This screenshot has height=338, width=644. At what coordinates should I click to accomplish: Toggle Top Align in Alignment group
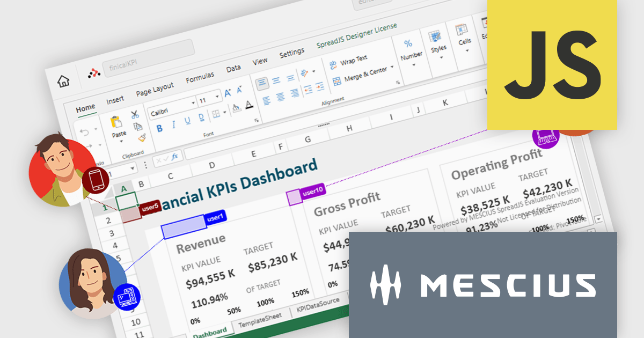[x=262, y=84]
